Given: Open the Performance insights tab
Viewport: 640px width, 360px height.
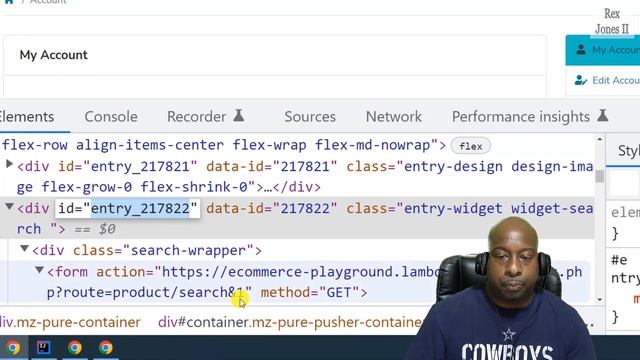Looking at the screenshot, I should (520, 117).
